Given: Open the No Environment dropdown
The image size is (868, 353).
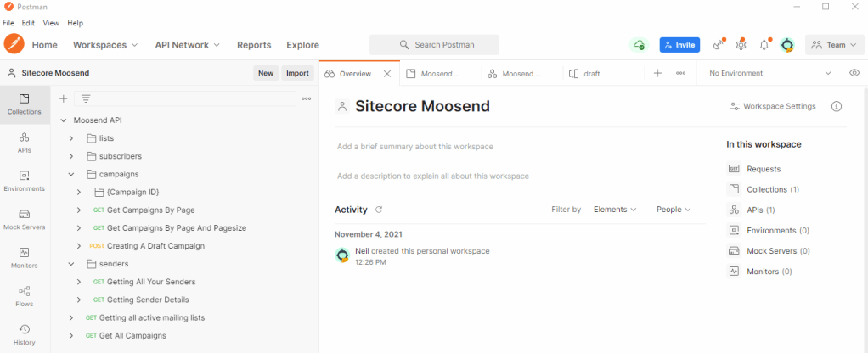Looking at the screenshot, I should (769, 73).
